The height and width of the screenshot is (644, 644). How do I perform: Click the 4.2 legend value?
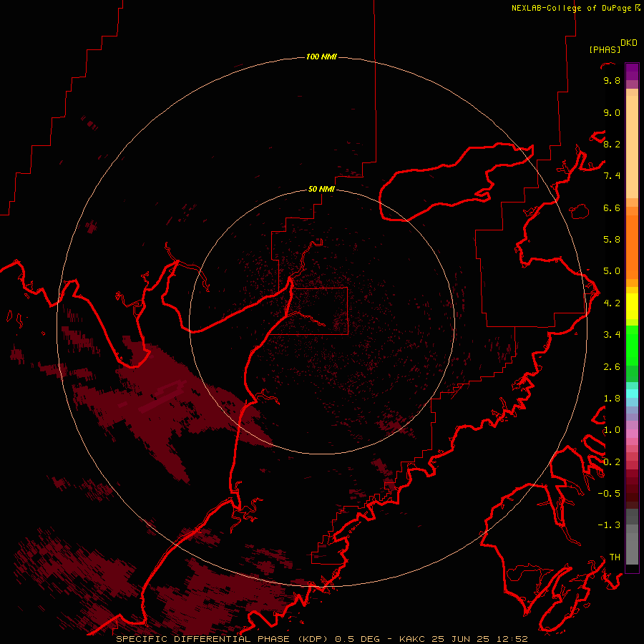[x=612, y=303]
